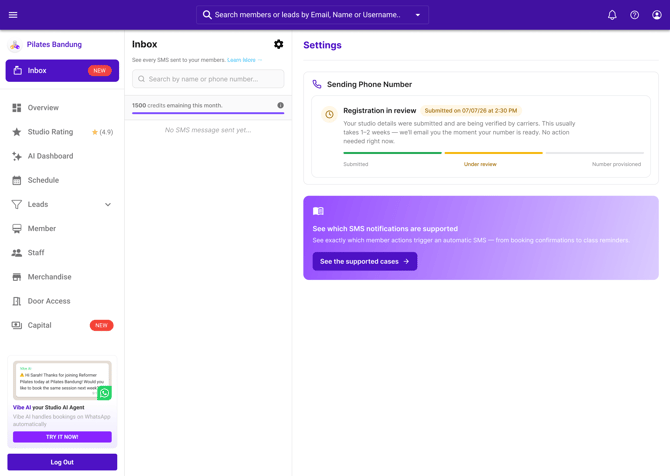This screenshot has width=670, height=476.
Task: Click See which SMS notifications are supported heading
Action: [385, 229]
